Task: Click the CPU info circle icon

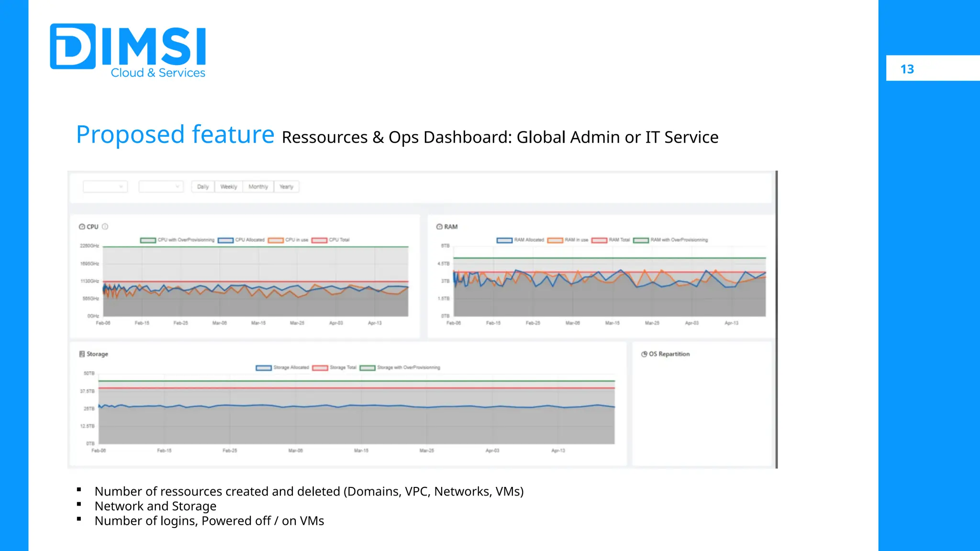Action: 105,227
